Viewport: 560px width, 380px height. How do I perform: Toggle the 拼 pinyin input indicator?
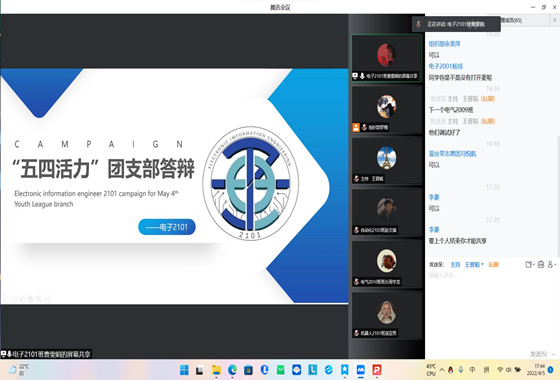pos(486,370)
